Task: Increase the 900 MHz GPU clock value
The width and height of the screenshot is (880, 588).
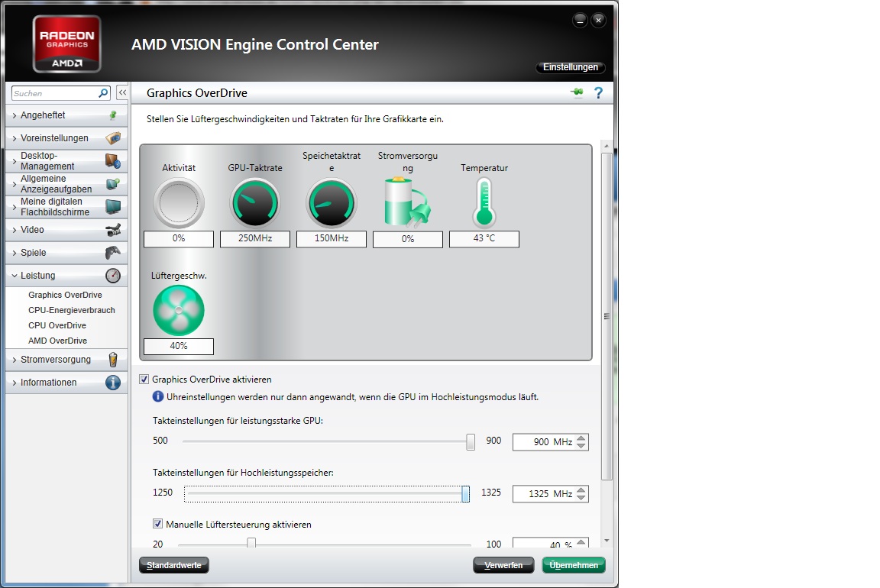Action: [x=581, y=438]
